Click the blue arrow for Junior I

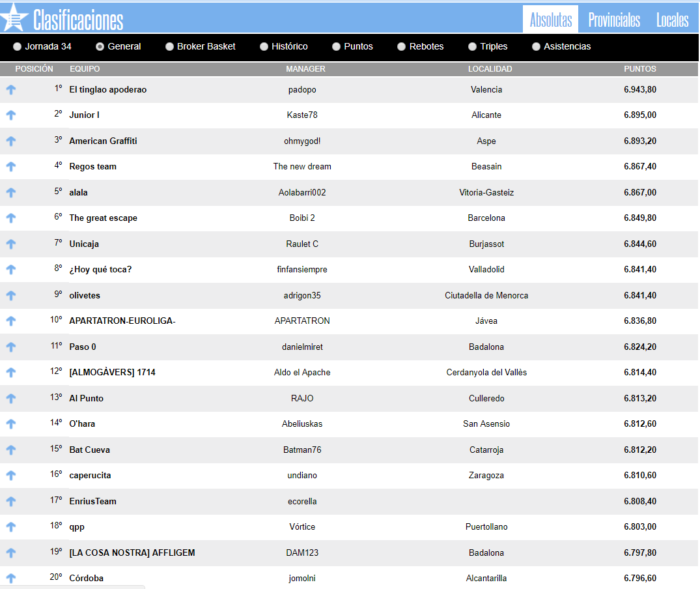[10, 115]
